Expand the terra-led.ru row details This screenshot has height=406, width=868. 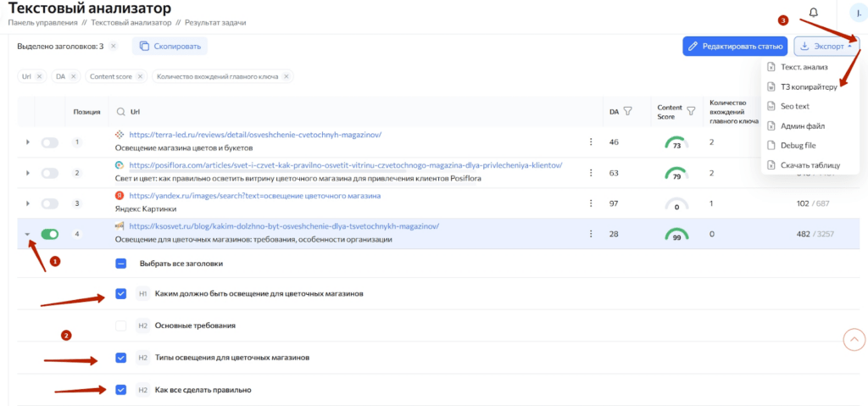[x=26, y=142]
